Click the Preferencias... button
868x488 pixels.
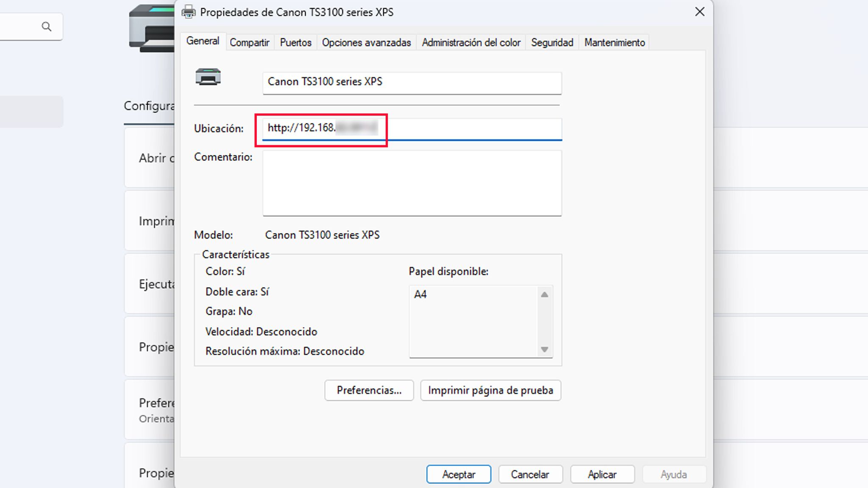[x=369, y=390]
